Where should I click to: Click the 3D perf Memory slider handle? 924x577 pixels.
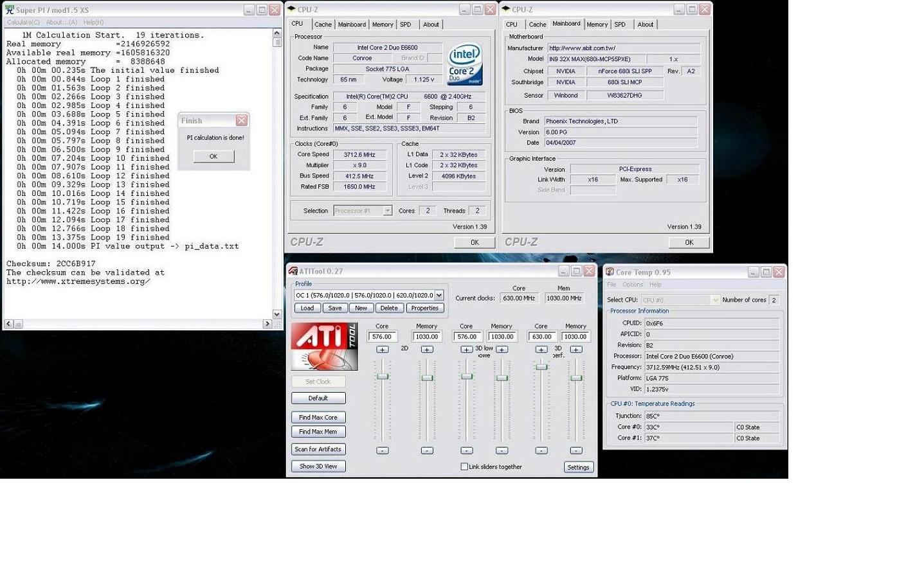coord(576,378)
